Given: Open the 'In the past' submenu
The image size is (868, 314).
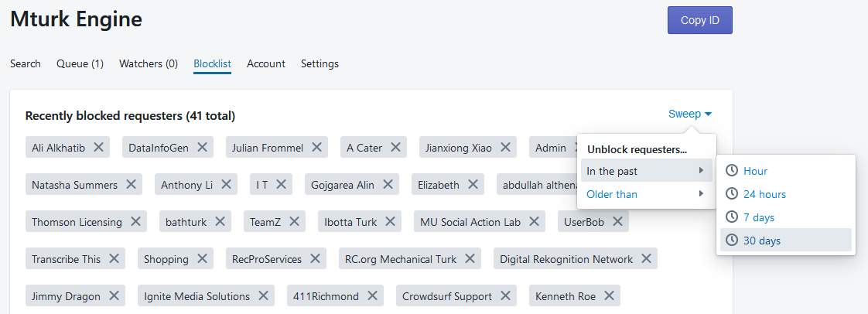Looking at the screenshot, I should [645, 171].
